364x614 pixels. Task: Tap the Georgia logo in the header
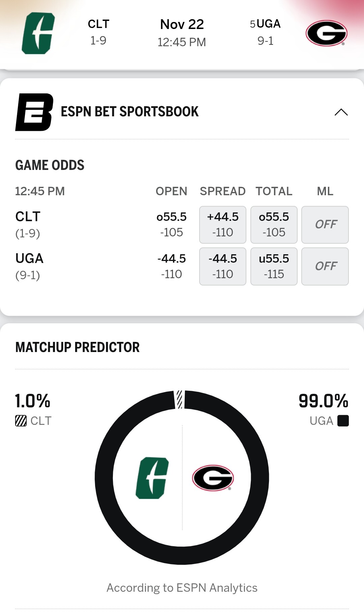click(326, 33)
